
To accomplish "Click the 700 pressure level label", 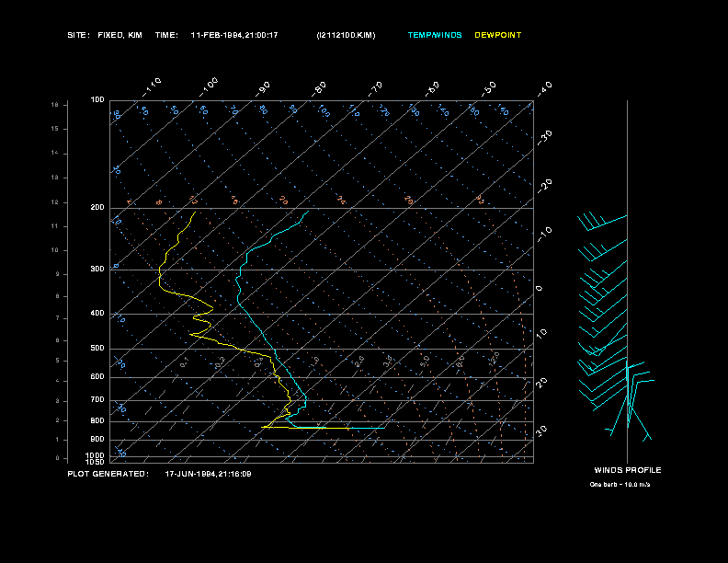I will click(x=97, y=399).
